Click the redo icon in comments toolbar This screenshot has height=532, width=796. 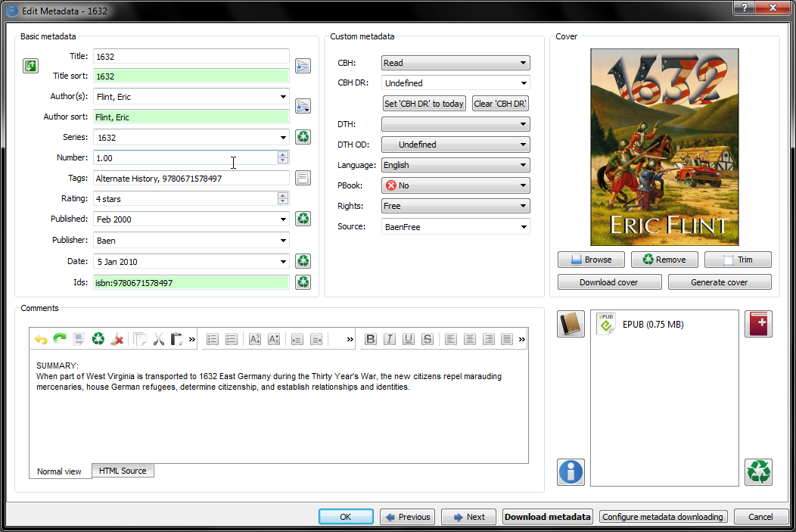(60, 339)
